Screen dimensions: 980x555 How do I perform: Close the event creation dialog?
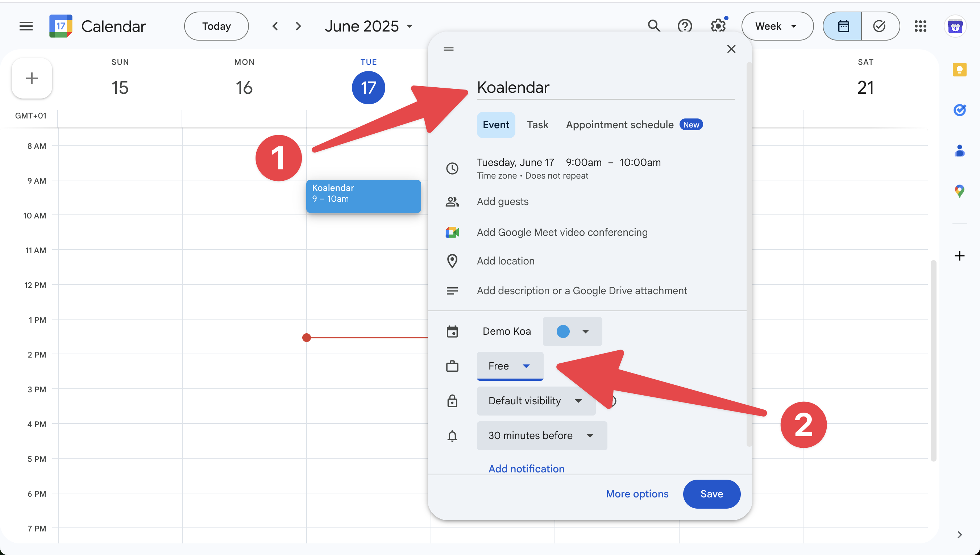[731, 49]
